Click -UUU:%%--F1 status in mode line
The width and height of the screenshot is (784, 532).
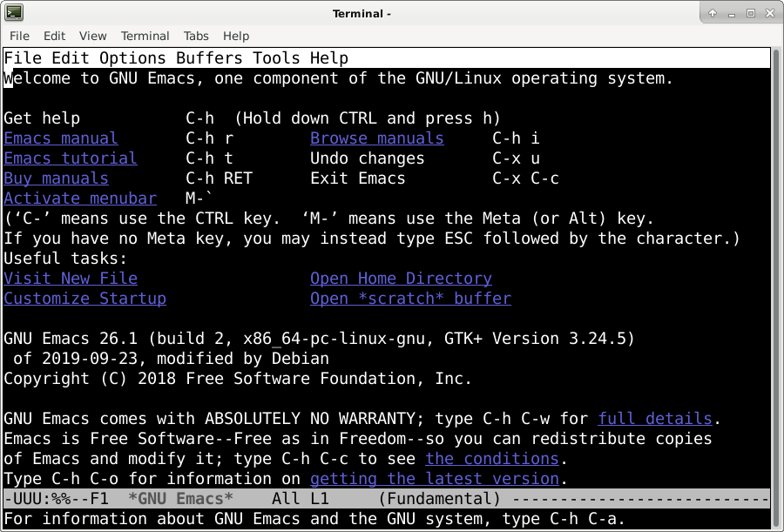(56, 499)
